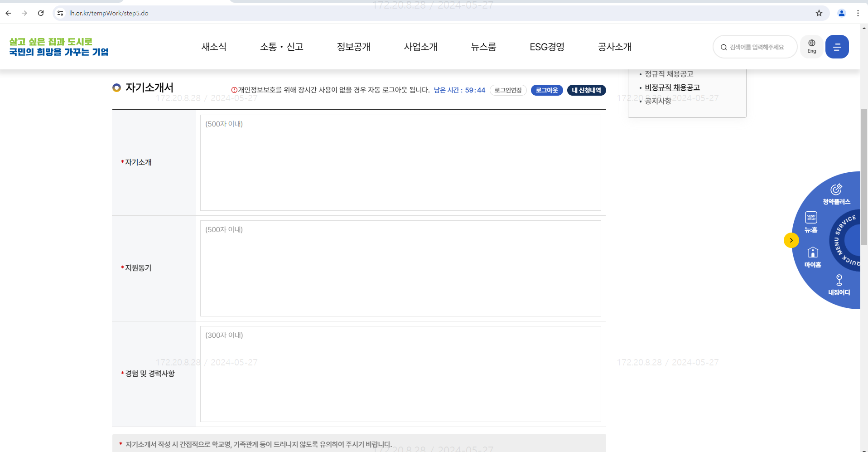The height and width of the screenshot is (452, 868).
Task: Switch language with Eng globe icon
Action: [812, 47]
